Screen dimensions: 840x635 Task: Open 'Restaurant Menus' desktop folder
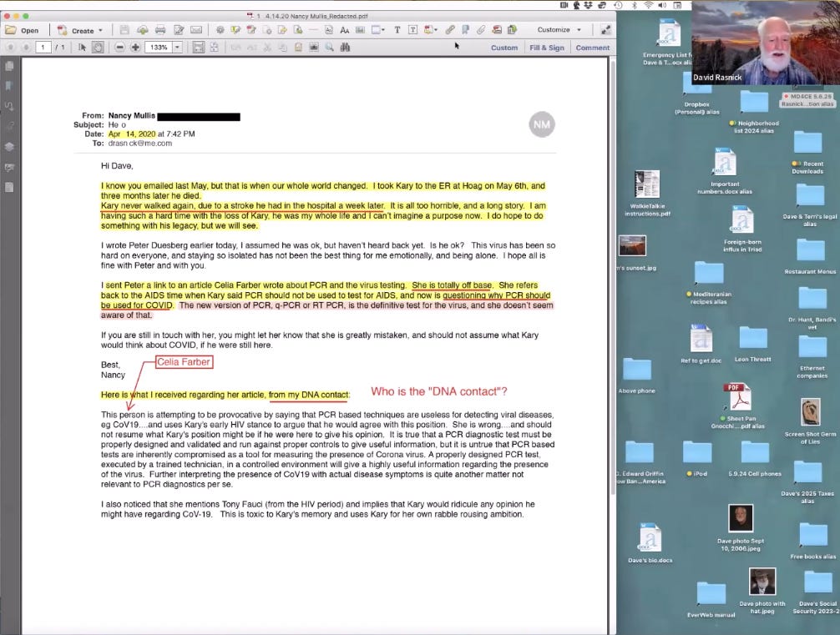[810, 256]
